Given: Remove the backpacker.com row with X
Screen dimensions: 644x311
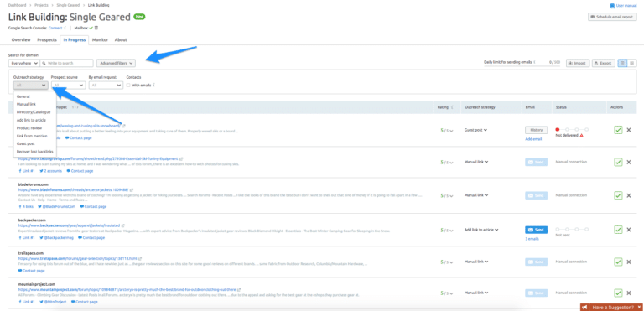Looking at the screenshot, I should (629, 230).
